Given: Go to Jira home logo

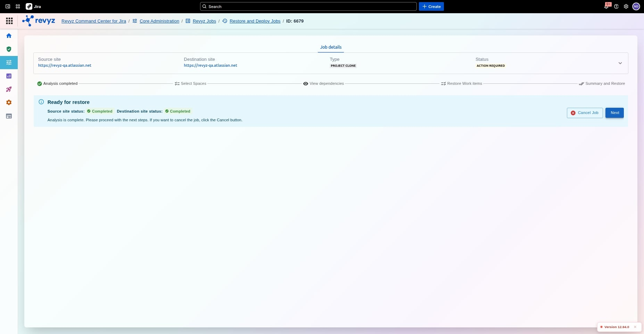Looking at the screenshot, I should click(33, 7).
